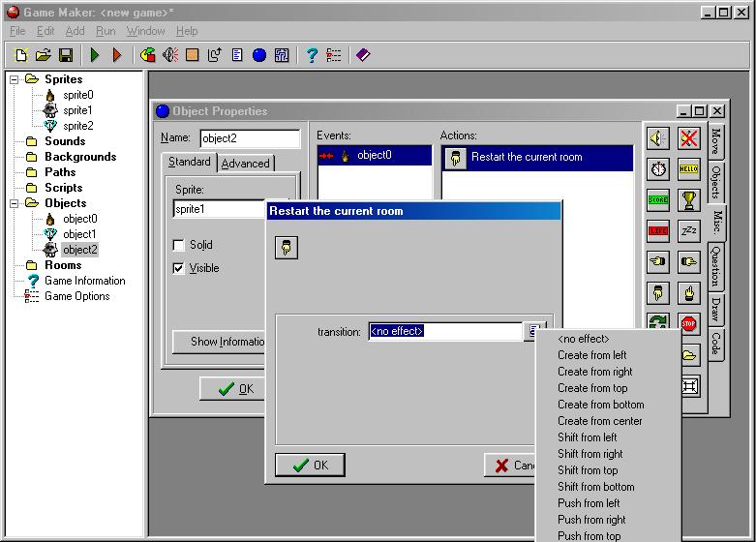Image resolution: width=756 pixels, height=542 pixels.
Task: Click inside the object Name field
Action: 250,138
